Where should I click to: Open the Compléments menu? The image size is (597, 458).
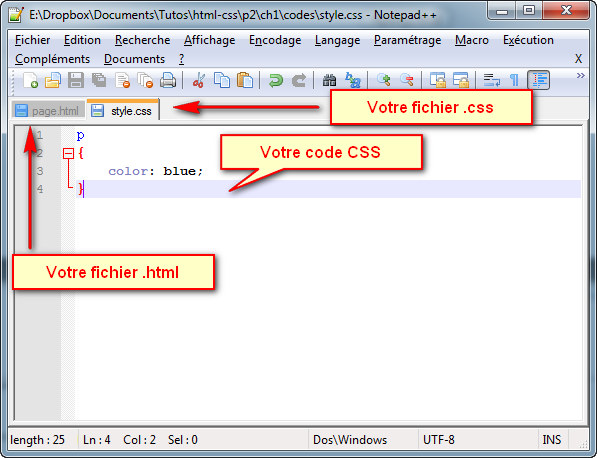click(53, 59)
